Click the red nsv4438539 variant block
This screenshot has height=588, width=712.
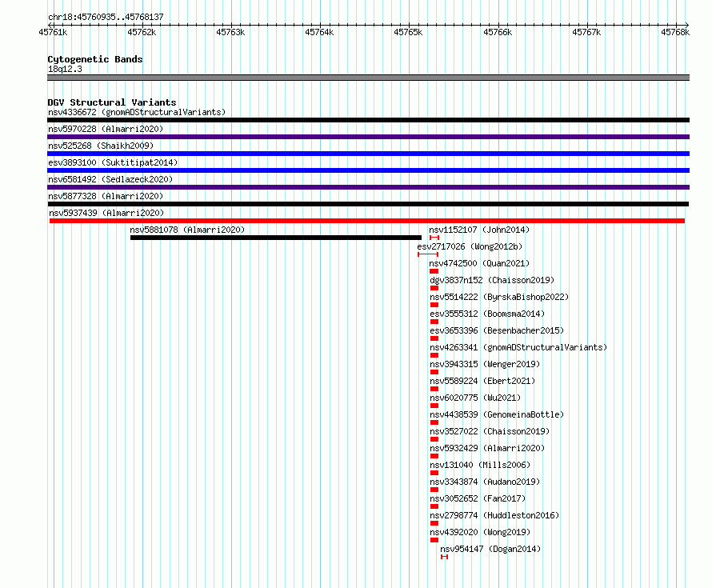[x=434, y=422]
